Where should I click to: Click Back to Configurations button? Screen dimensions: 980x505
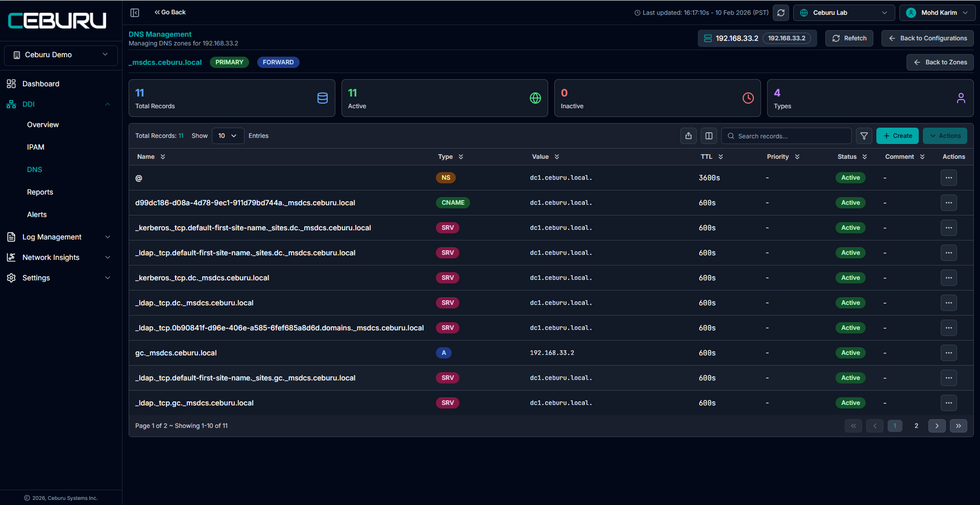(x=927, y=38)
